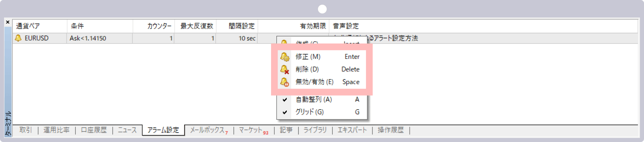Image resolution: width=644 pixels, height=142 pixels.
Task: Choose 修正 (M) from context menu
Action: (308, 57)
